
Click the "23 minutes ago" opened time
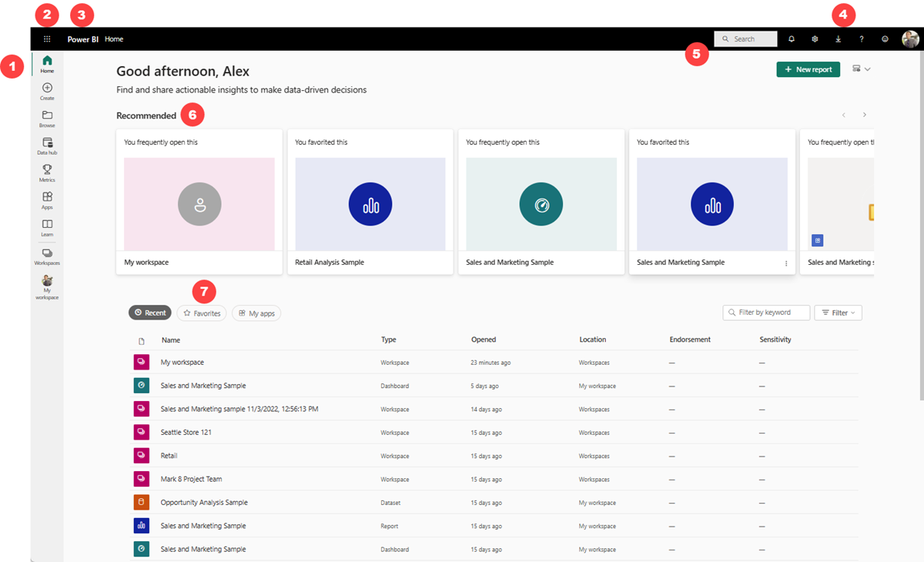click(x=490, y=363)
